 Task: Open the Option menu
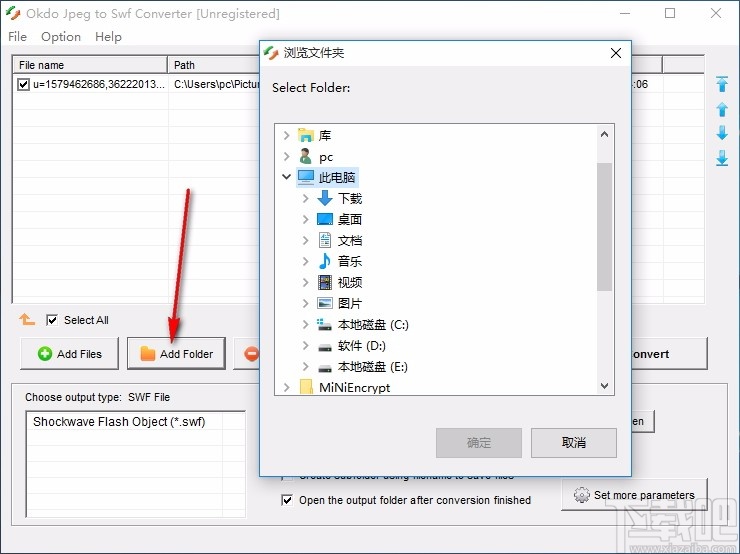(x=61, y=36)
